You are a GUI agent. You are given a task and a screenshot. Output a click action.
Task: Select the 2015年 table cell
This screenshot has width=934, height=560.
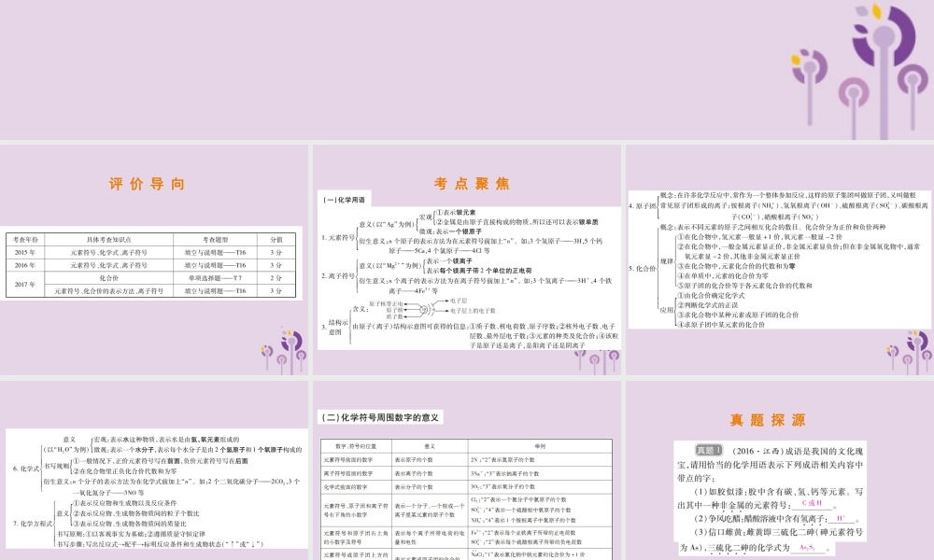(x=25, y=252)
